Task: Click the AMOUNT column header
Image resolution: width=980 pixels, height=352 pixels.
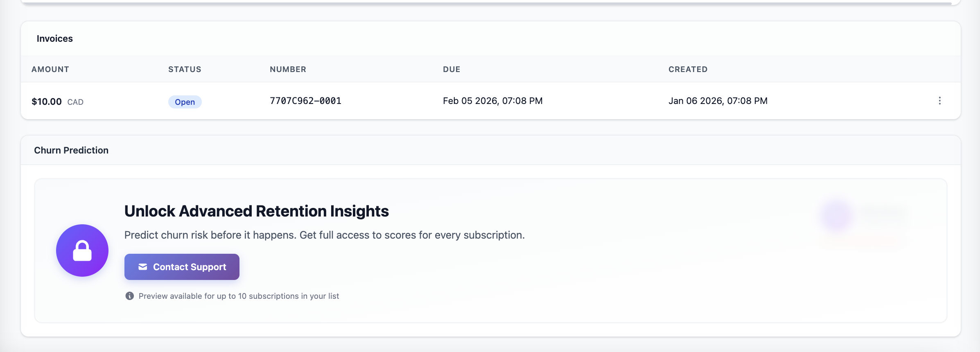Action: click(x=50, y=69)
